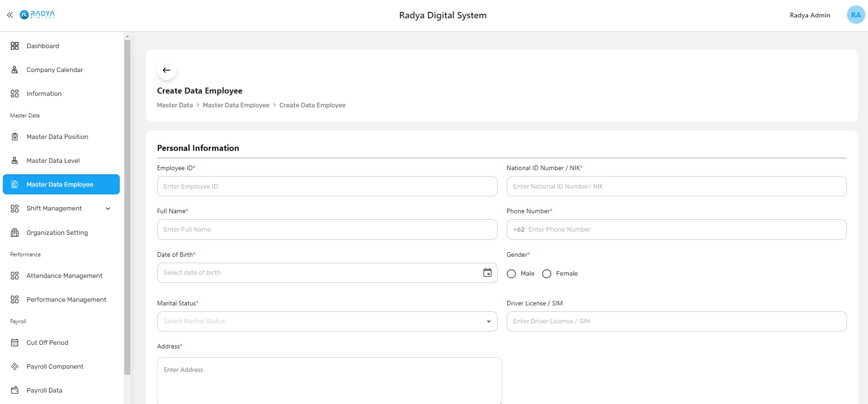Open the Marital Status dropdown
868x404 pixels.
327,321
